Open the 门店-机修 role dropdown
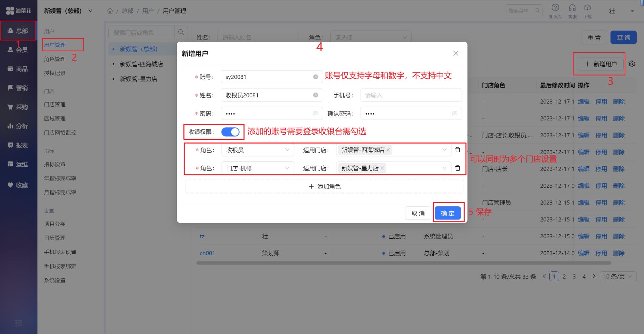Screen dimensions: 644x334 coord(258,168)
